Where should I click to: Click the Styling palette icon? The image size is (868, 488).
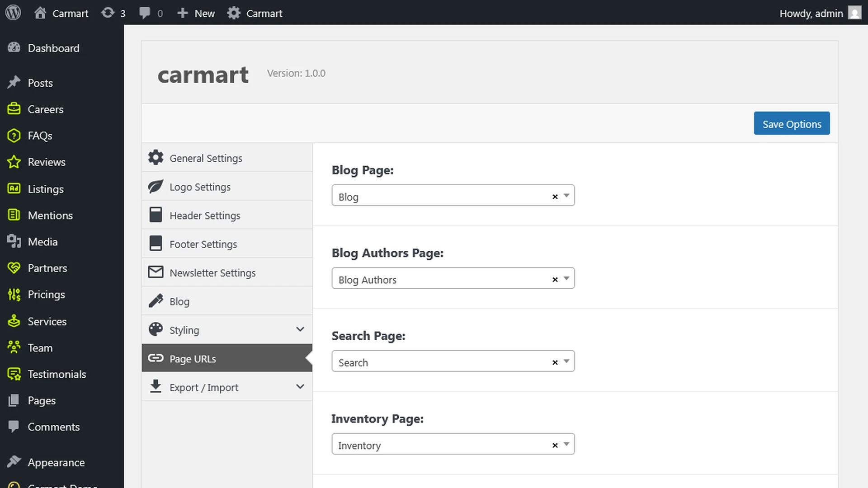point(156,329)
